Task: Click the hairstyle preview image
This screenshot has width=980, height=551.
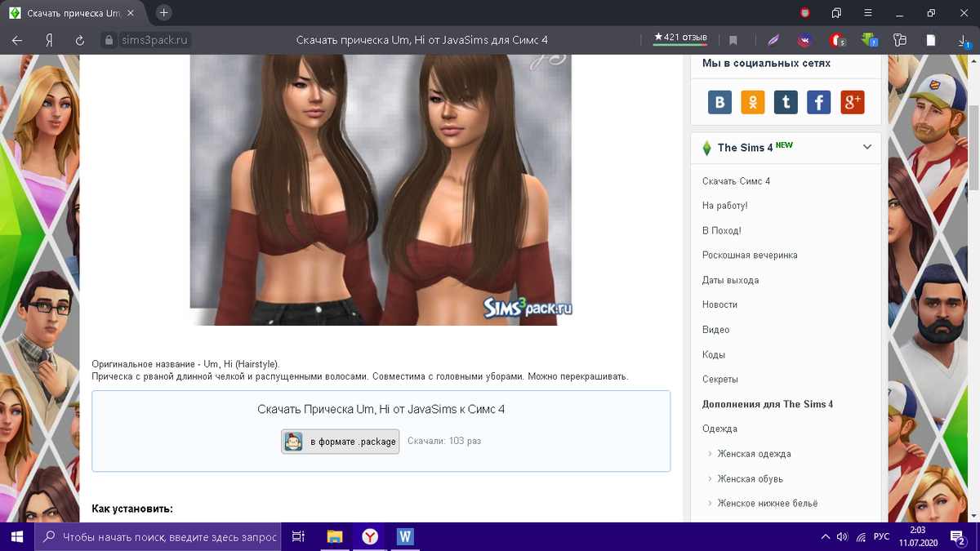Action: pos(381,190)
